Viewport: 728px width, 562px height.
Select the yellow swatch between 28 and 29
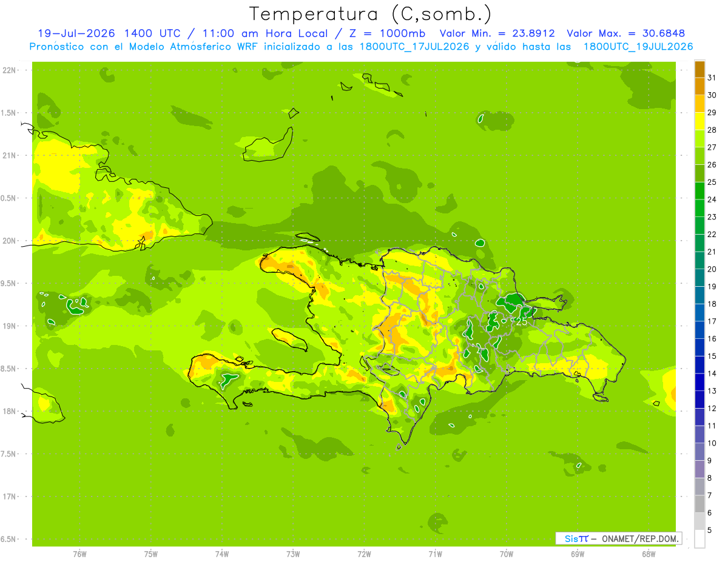(x=699, y=121)
